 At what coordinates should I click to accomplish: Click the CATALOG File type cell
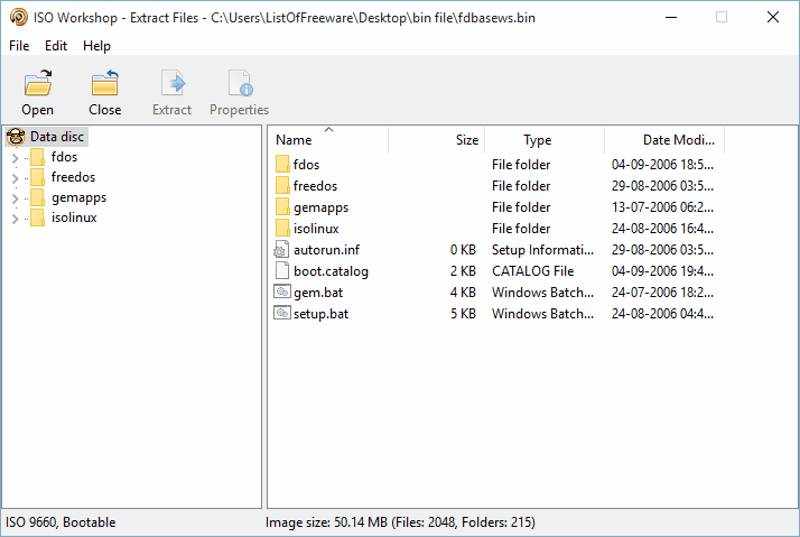click(x=533, y=271)
